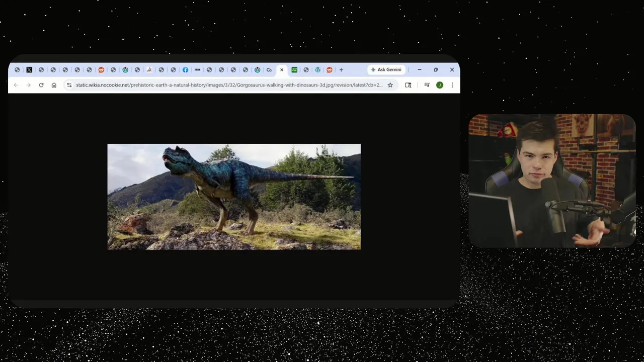Close the active tab

[x=282, y=70]
